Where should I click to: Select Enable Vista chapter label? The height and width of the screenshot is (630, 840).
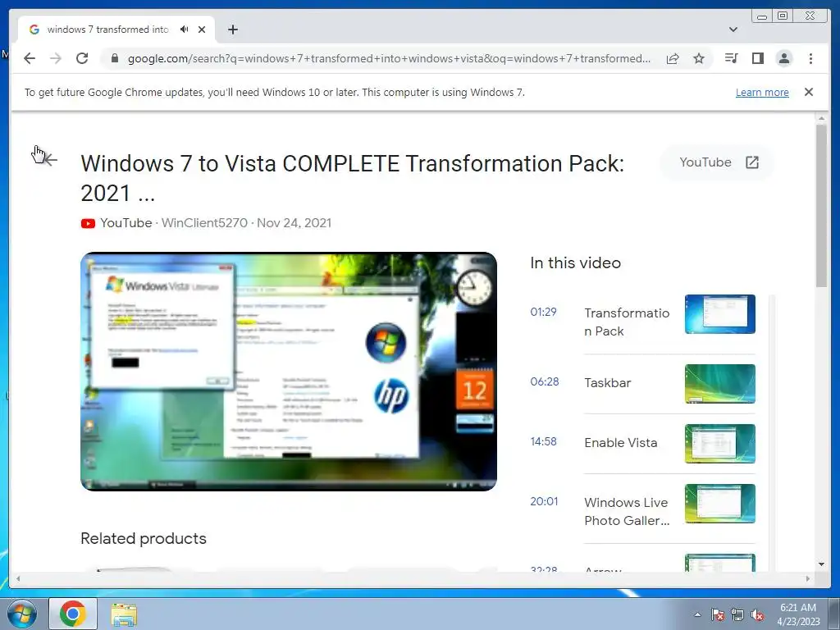coord(620,443)
